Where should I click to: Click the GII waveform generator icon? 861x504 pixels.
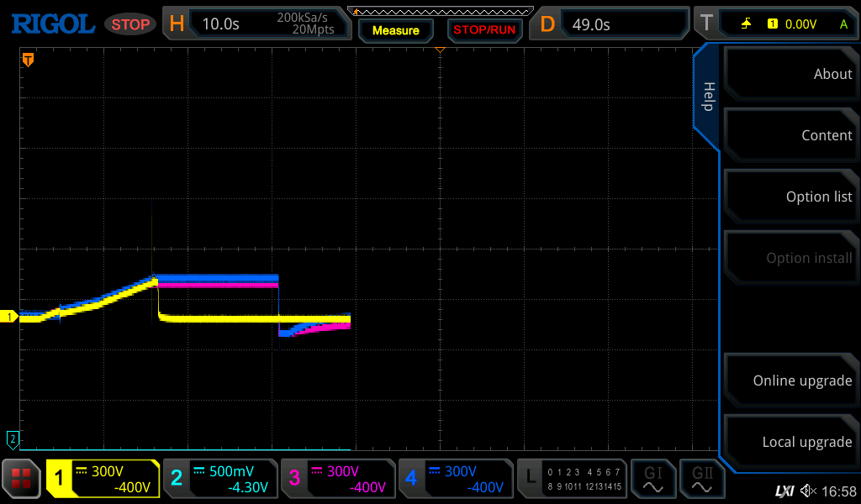pyautogui.click(x=701, y=479)
